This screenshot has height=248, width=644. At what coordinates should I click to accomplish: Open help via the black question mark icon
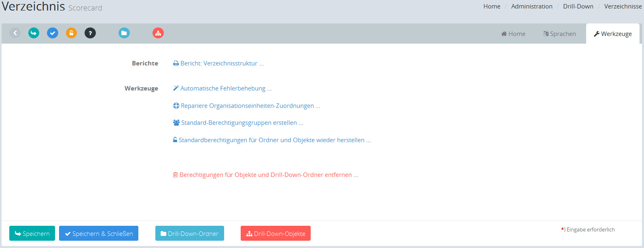(90, 33)
